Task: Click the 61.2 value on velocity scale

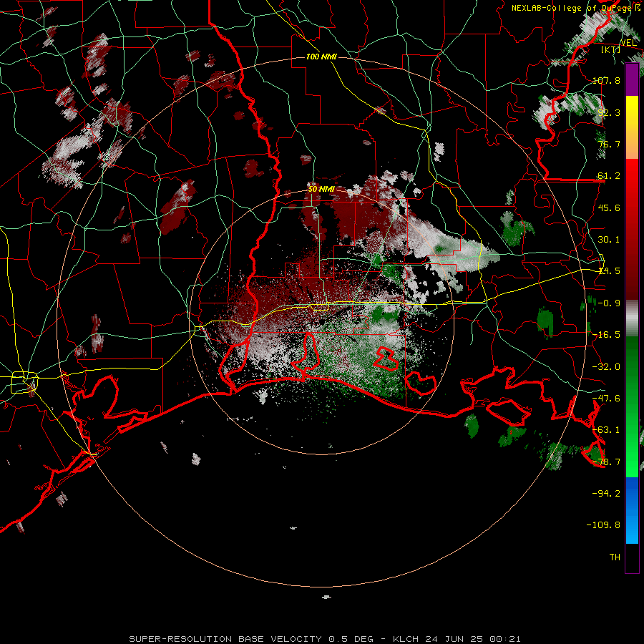Action: click(x=609, y=176)
